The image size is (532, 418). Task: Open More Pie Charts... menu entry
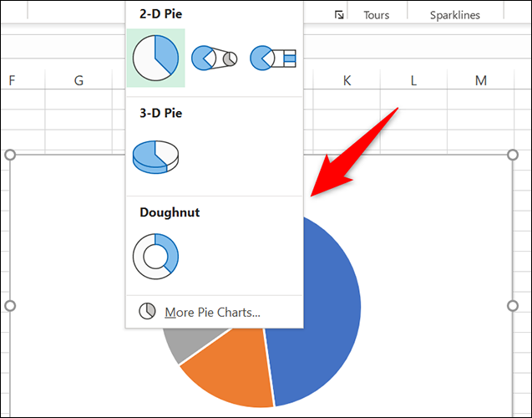click(x=212, y=313)
